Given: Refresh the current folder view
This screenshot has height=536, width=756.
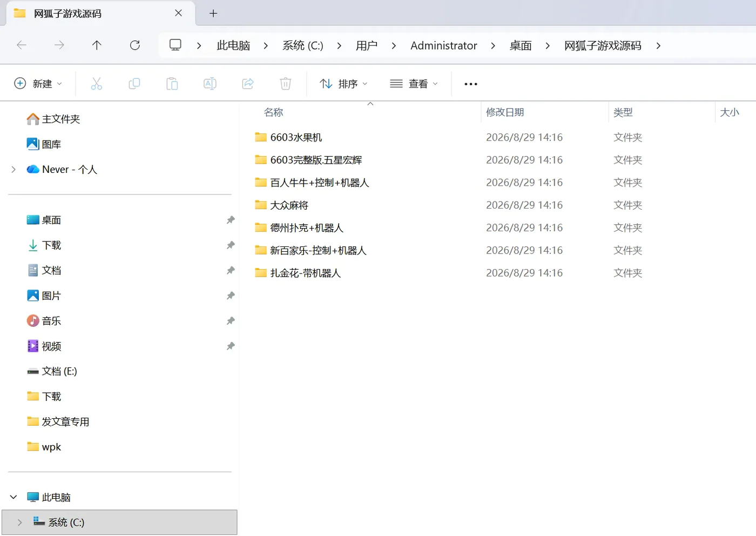Looking at the screenshot, I should (x=135, y=45).
